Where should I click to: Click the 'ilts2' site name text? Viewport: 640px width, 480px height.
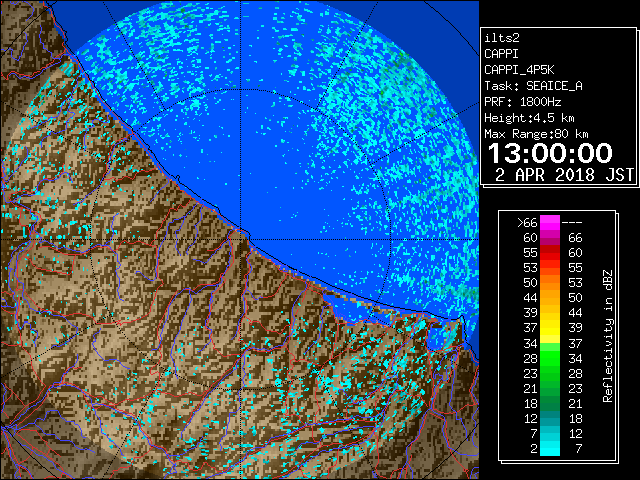coord(502,38)
